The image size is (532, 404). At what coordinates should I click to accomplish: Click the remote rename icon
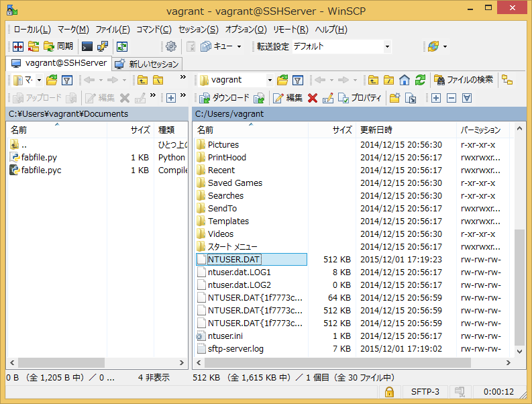(328, 98)
